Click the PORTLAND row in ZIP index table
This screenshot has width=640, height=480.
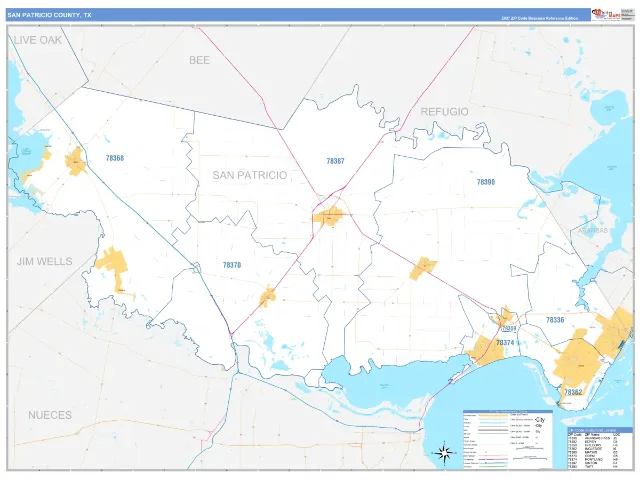tap(594, 460)
